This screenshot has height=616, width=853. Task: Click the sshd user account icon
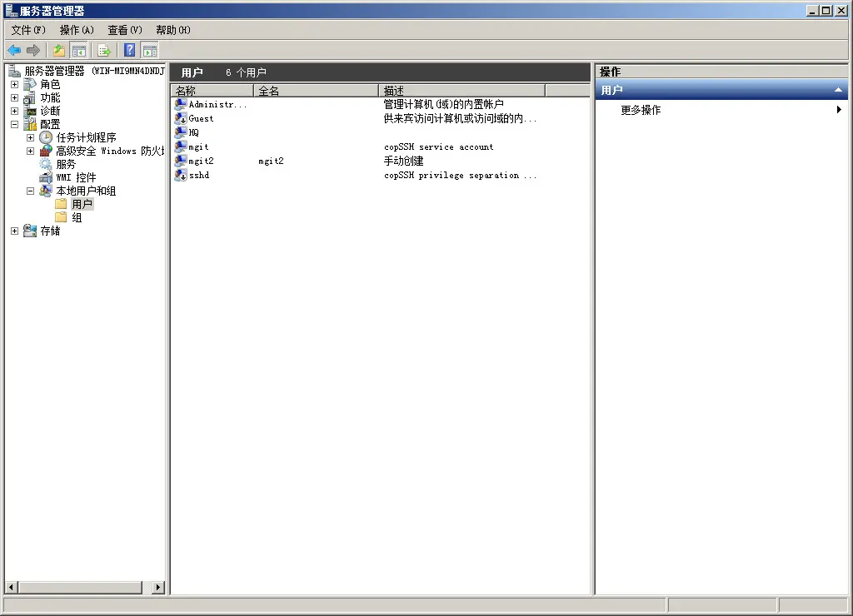[181, 175]
